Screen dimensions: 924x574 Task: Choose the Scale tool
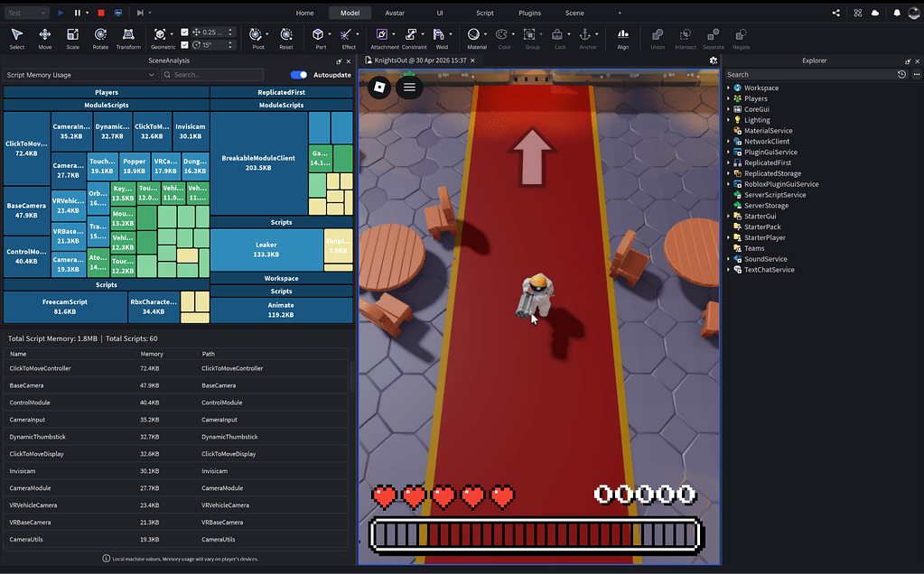coord(72,38)
